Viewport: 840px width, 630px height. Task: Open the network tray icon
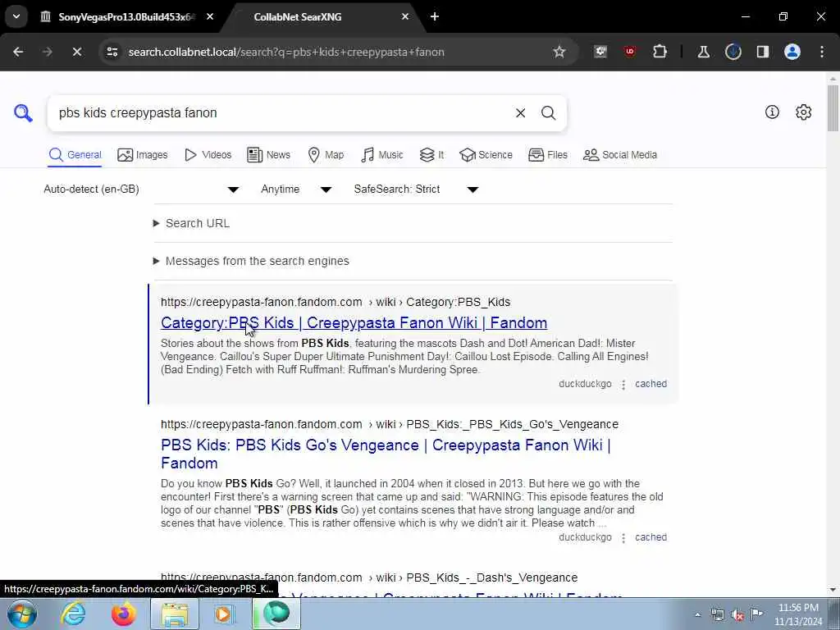[x=717, y=615]
